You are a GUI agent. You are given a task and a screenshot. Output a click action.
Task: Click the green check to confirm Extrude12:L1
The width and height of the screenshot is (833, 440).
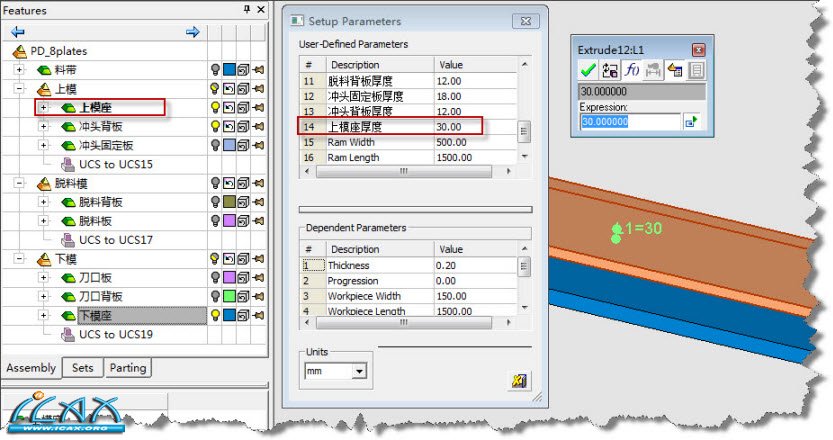click(x=588, y=70)
